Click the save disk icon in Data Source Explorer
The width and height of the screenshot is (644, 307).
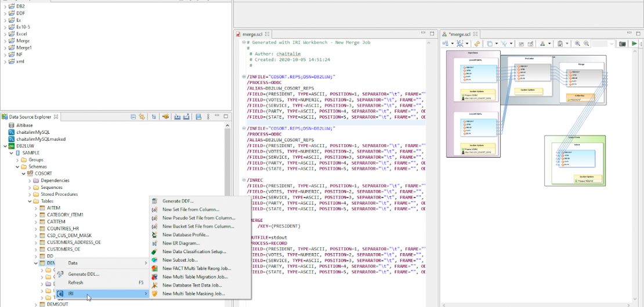(x=198, y=117)
